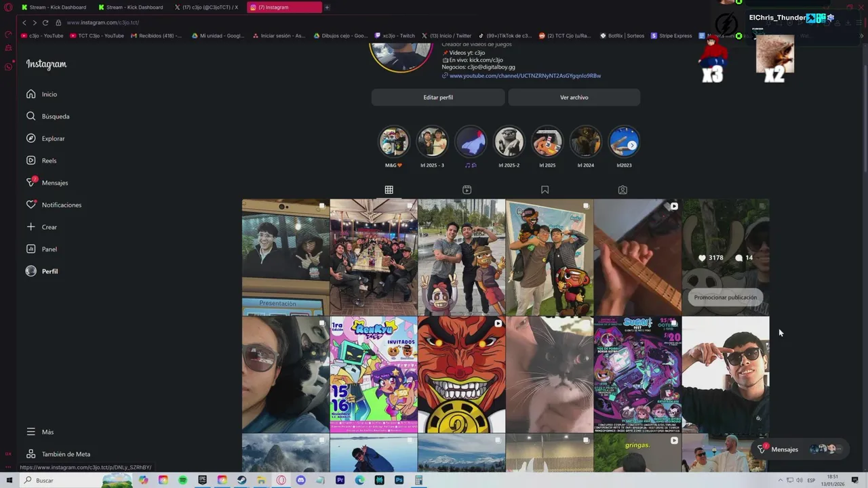Open the red demon mask illustration post

[x=462, y=375]
